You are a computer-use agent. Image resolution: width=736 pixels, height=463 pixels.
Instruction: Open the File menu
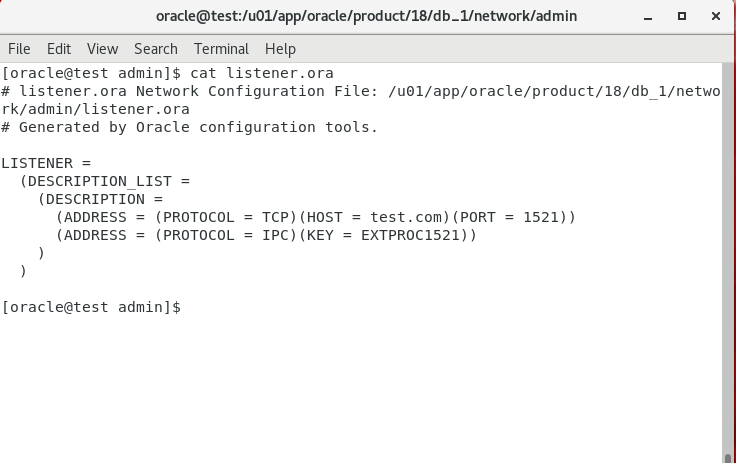click(19, 49)
